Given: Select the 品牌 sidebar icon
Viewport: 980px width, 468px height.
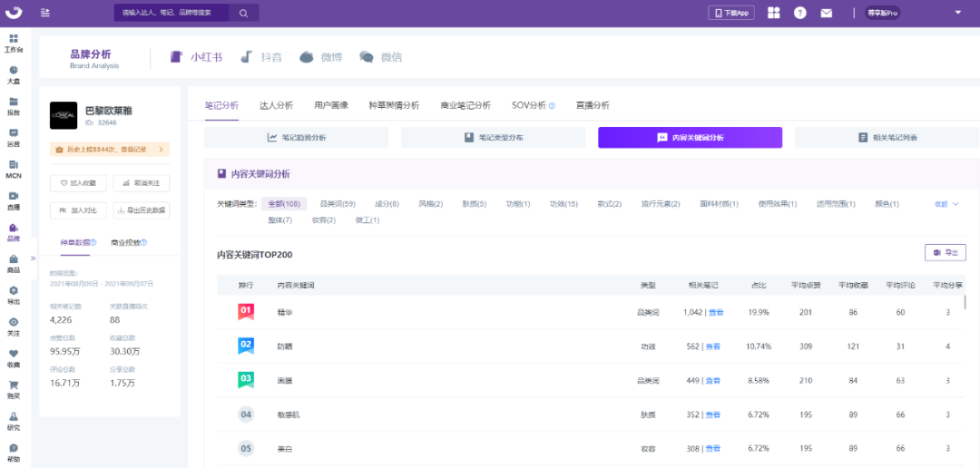Looking at the screenshot, I should pos(14,232).
